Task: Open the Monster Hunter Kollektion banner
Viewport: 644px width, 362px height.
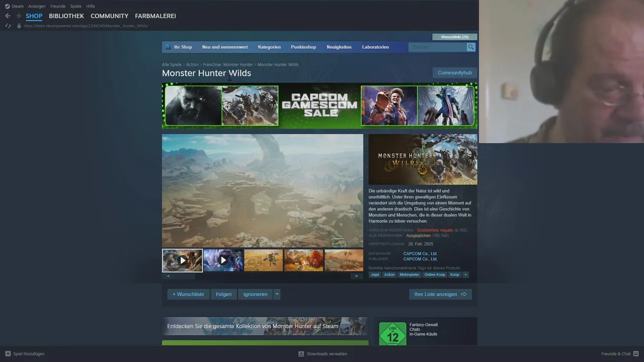Action: point(265,326)
